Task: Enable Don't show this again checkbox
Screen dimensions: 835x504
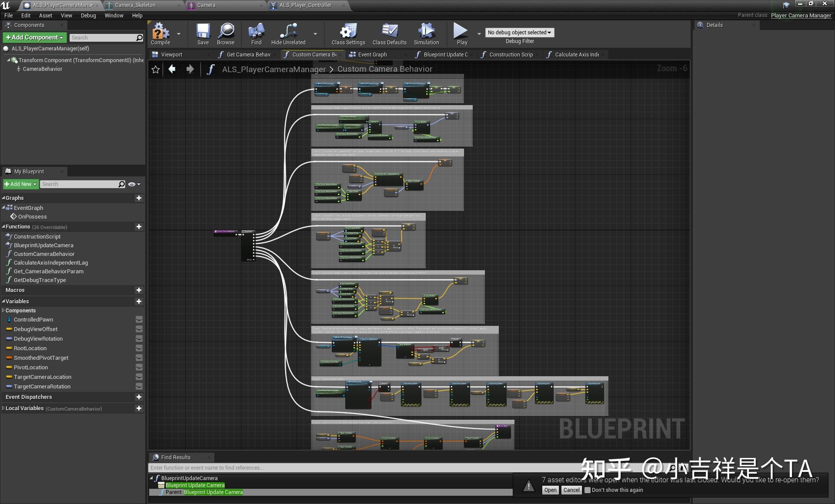Action: [588, 490]
